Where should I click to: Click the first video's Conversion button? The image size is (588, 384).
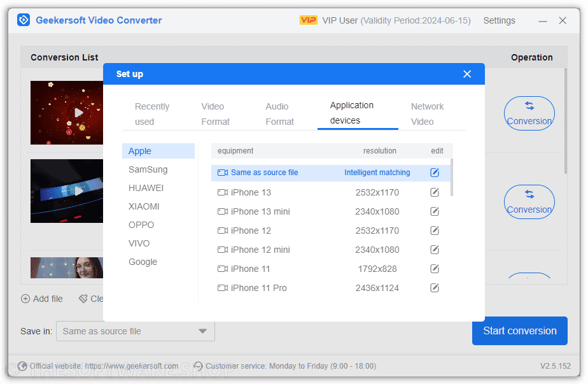529,113
